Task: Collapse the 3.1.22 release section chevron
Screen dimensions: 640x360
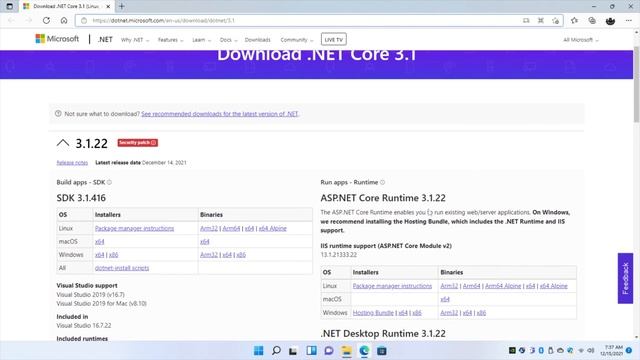Action: [x=63, y=143]
